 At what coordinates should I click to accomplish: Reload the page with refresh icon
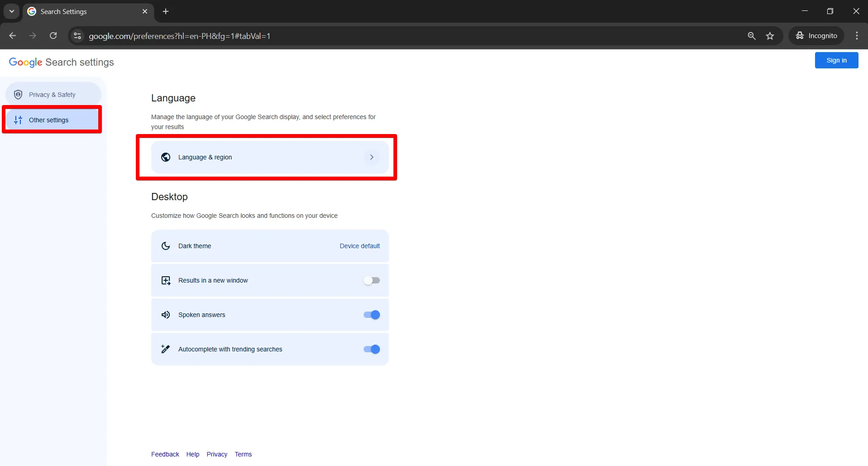click(x=53, y=36)
